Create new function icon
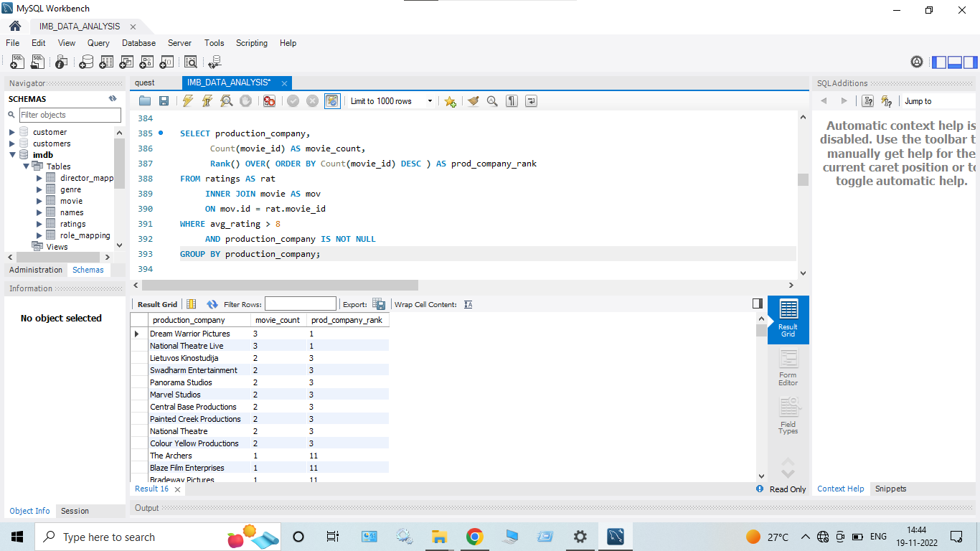Image resolution: width=980 pixels, height=551 pixels. [168, 62]
